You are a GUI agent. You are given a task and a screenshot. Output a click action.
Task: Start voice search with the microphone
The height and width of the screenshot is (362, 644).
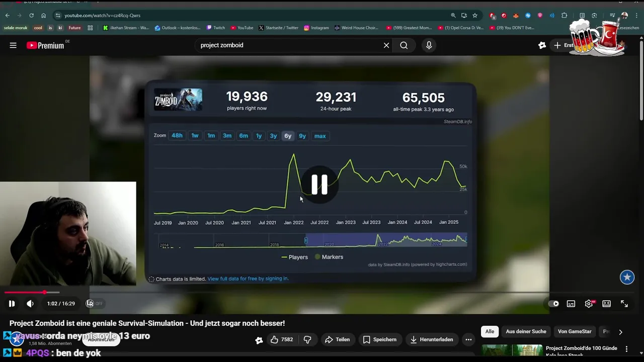point(429,45)
